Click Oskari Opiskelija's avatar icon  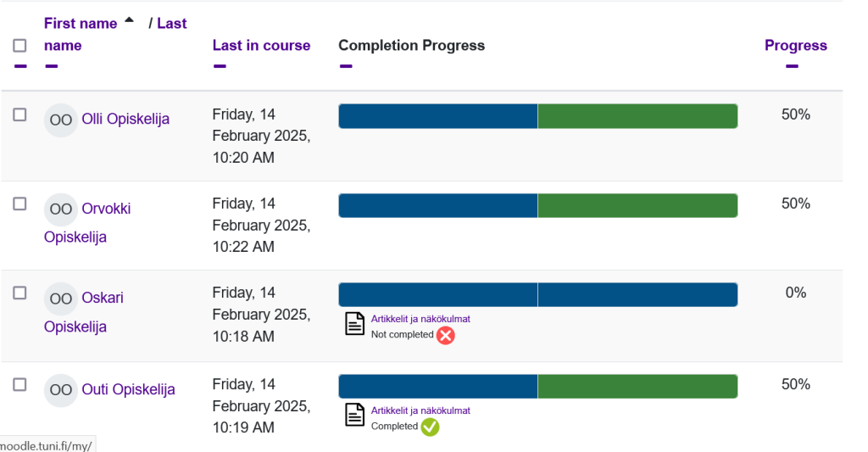coord(60,299)
